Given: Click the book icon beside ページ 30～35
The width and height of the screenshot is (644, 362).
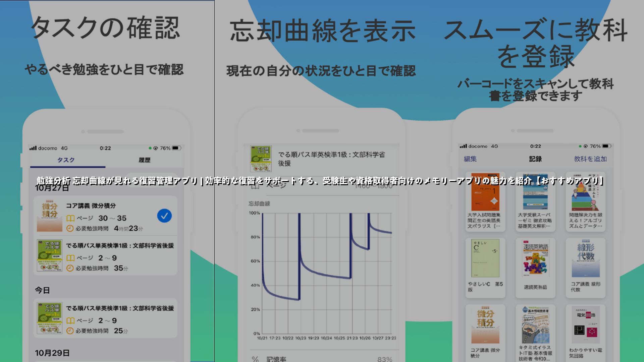Looking at the screenshot, I should [70, 218].
